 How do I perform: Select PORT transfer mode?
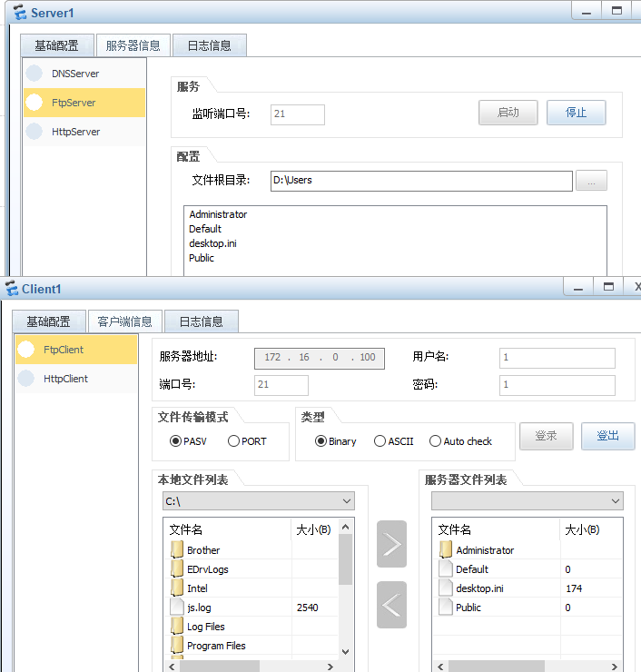coord(247,441)
